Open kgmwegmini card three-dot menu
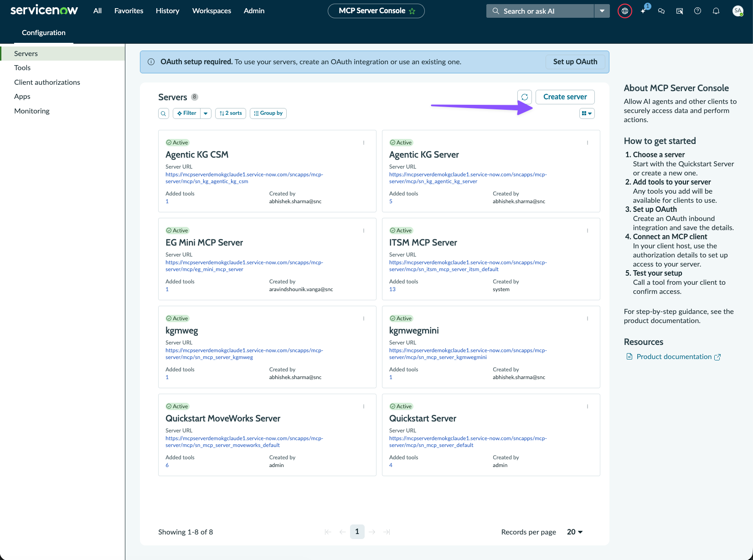 588,319
